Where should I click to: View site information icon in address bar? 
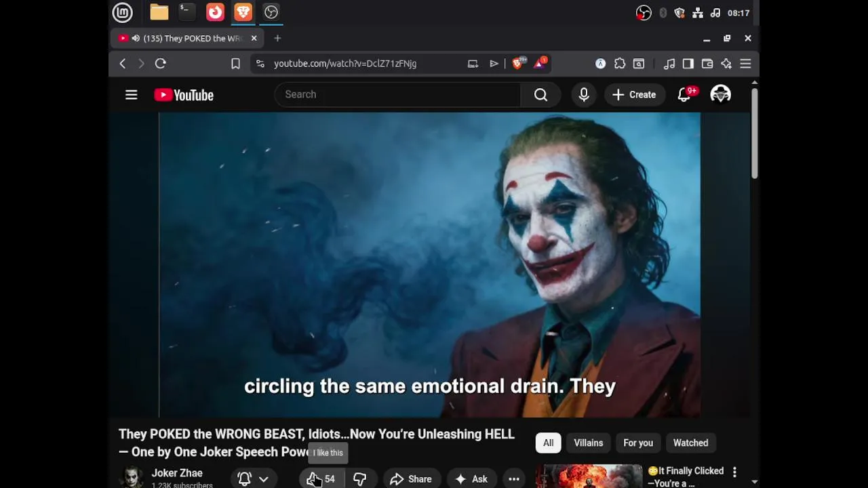point(260,64)
